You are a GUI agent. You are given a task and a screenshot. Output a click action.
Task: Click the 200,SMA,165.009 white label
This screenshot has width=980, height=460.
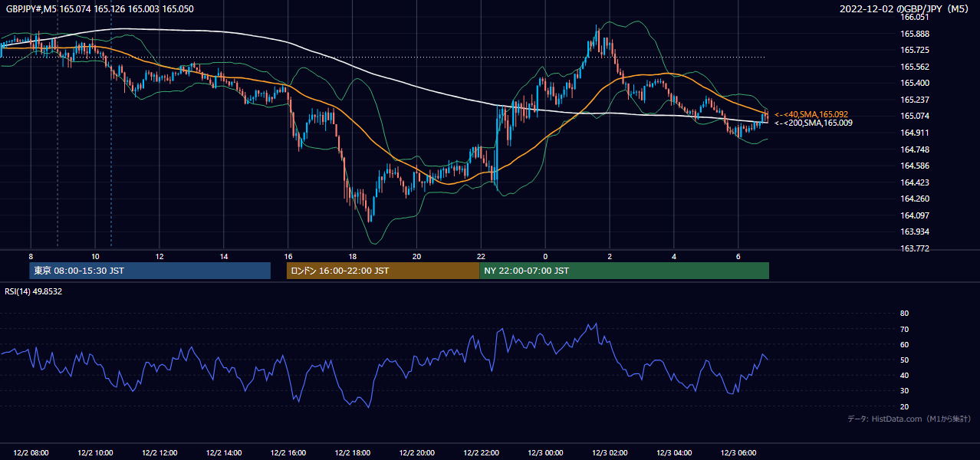tap(813, 123)
